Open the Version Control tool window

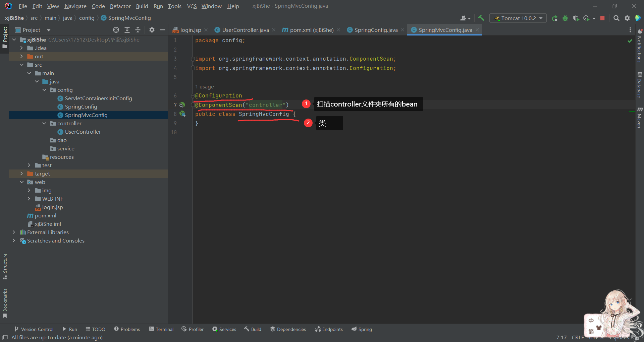(34, 329)
